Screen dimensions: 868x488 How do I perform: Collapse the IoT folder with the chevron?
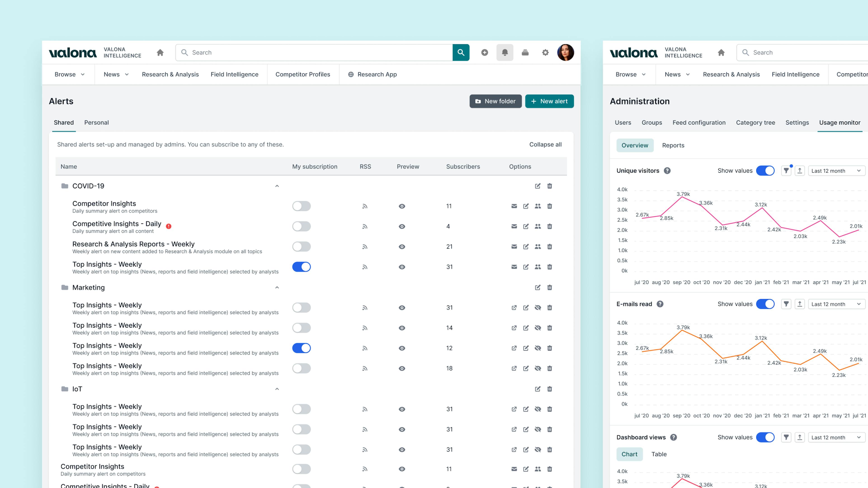point(277,389)
